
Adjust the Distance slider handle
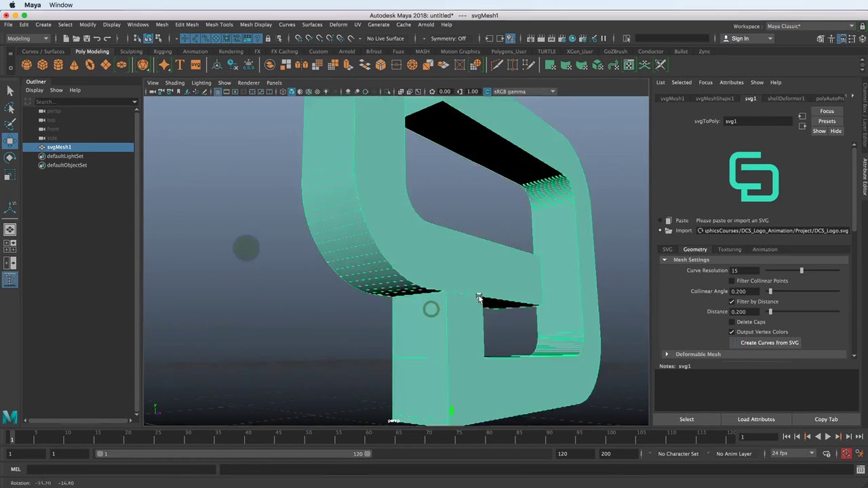(x=770, y=312)
